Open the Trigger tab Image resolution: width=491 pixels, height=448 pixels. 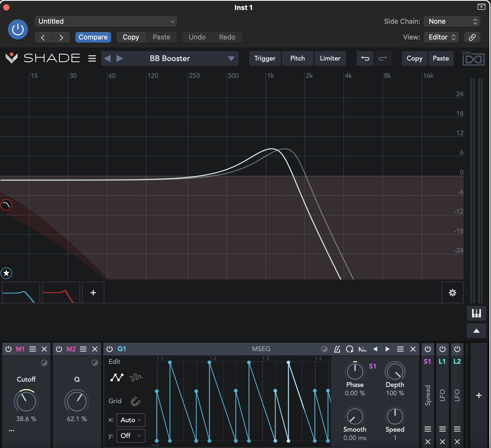point(265,58)
